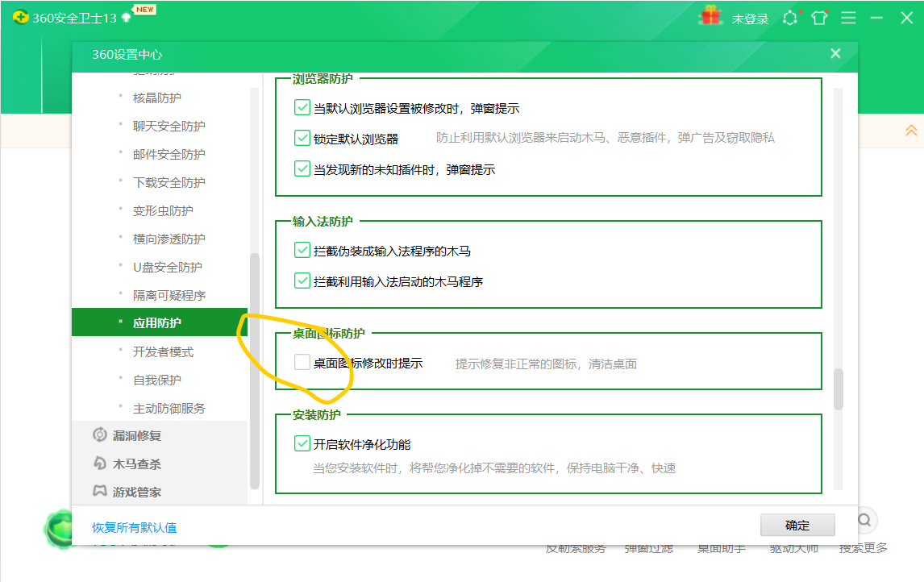
Task: Collapse the orange double-chevron panel toggle
Action: [x=911, y=130]
